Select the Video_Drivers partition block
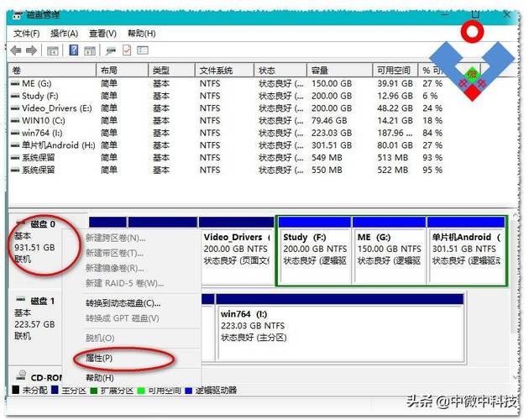Screen dimensions: 529x420 237,250
